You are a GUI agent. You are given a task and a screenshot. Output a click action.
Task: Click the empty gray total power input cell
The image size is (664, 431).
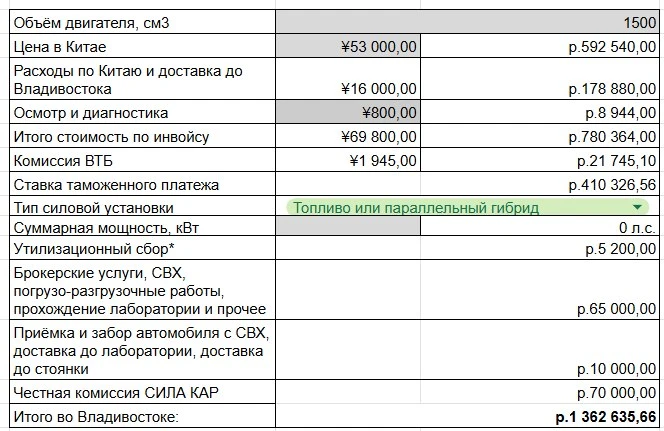pos(348,227)
